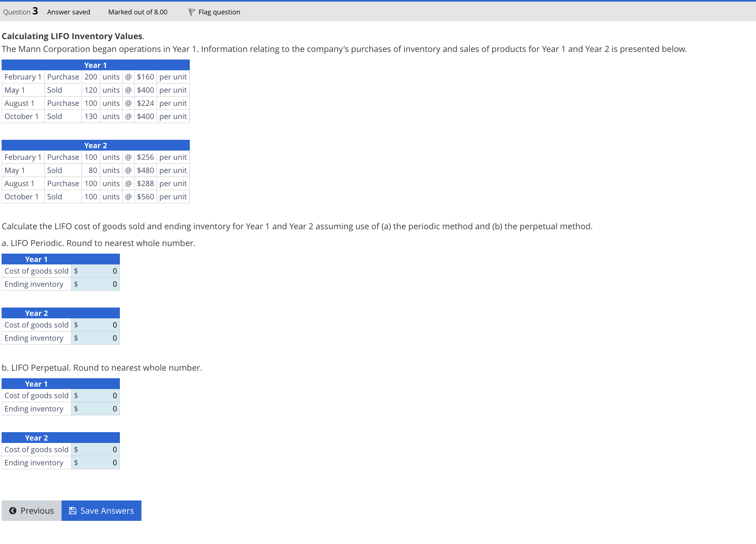
Task: Click the Year 2 LIFO Perpetual Ending inventory field
Action: 95,463
